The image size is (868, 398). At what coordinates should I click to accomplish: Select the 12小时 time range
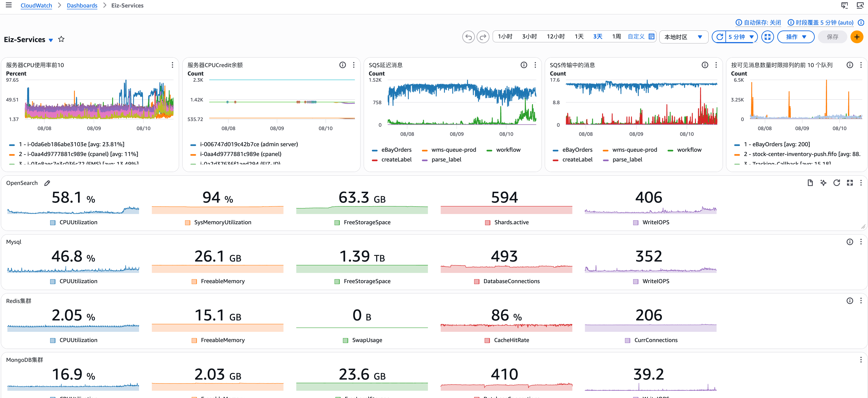[555, 36]
